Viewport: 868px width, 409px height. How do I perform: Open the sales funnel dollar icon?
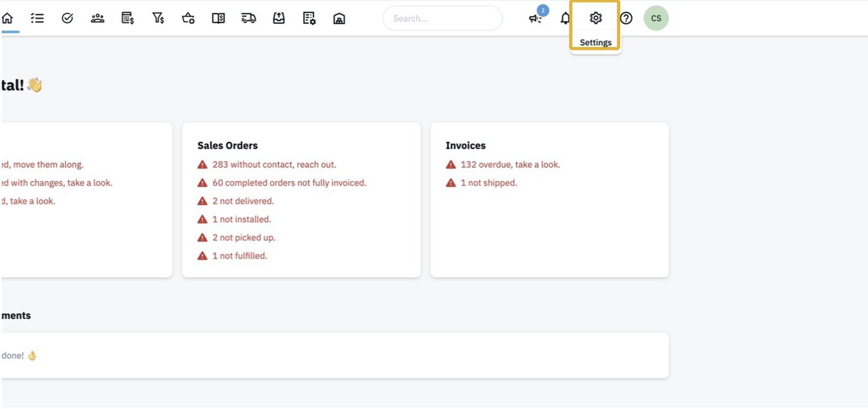[158, 18]
